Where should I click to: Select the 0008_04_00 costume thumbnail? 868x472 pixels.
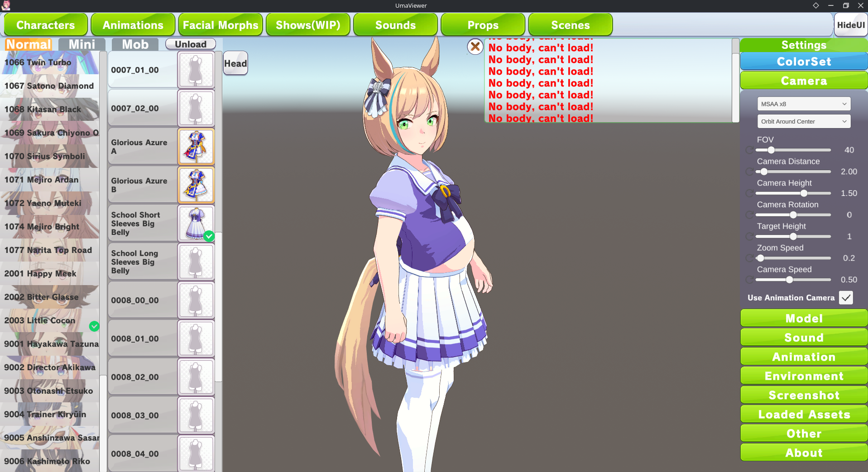pyautogui.click(x=196, y=453)
